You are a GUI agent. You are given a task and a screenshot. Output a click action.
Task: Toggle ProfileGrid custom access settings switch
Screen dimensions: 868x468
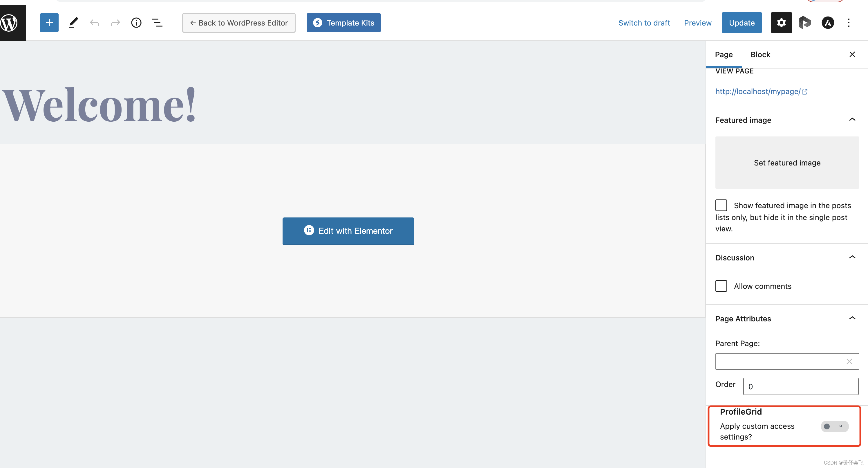pos(834,426)
